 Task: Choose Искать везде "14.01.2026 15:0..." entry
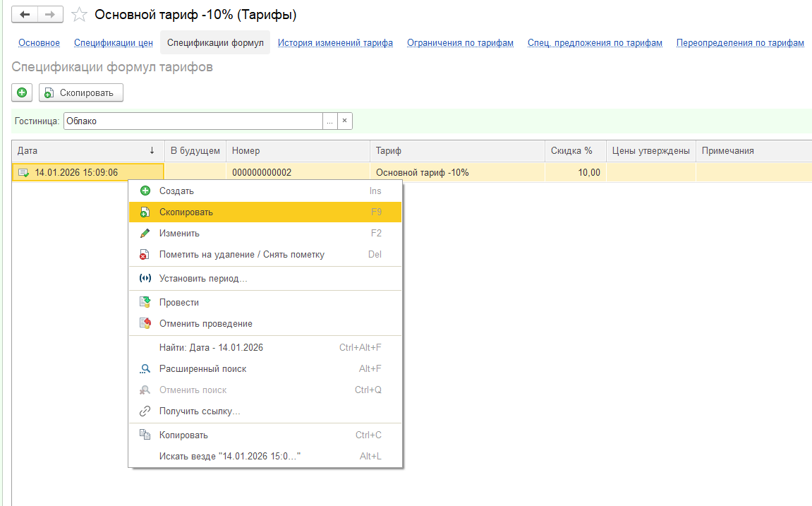coord(265,457)
